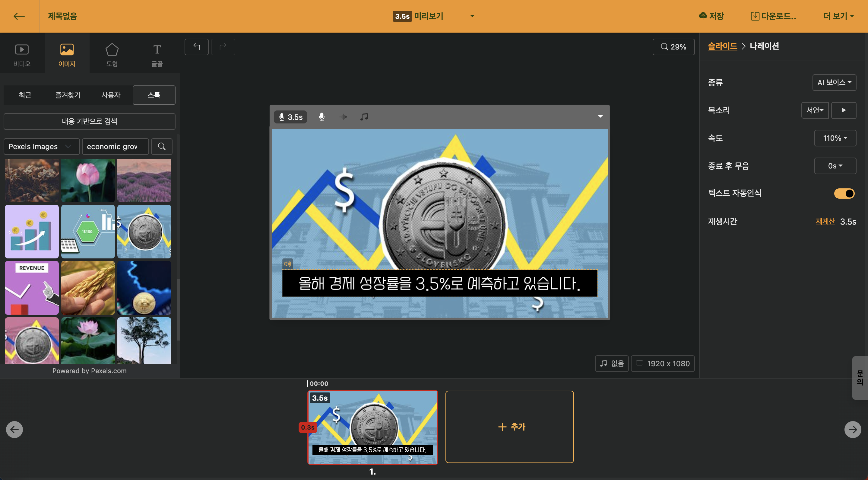Click the speaker icon above subtitle
The image size is (868, 480).
pos(287,264)
